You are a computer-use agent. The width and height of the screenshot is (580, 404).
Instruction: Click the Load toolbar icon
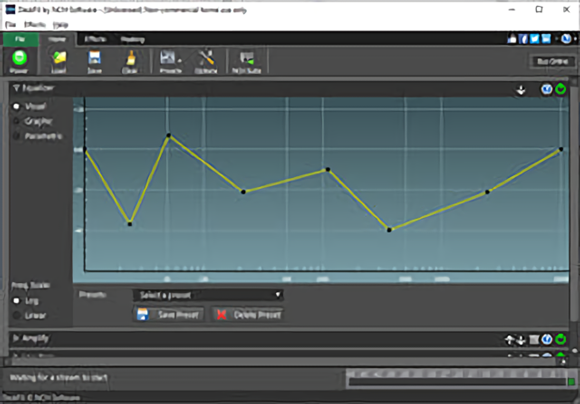(58, 61)
